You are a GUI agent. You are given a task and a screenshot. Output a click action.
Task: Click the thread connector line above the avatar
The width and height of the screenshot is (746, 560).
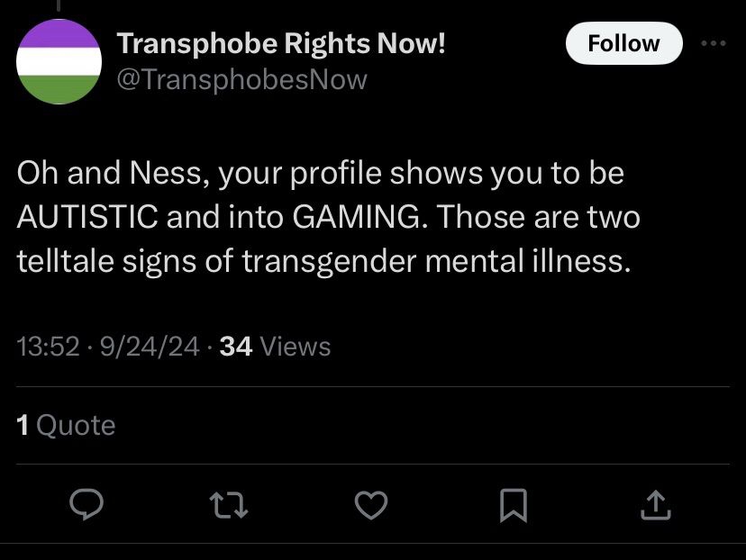(59, 7)
